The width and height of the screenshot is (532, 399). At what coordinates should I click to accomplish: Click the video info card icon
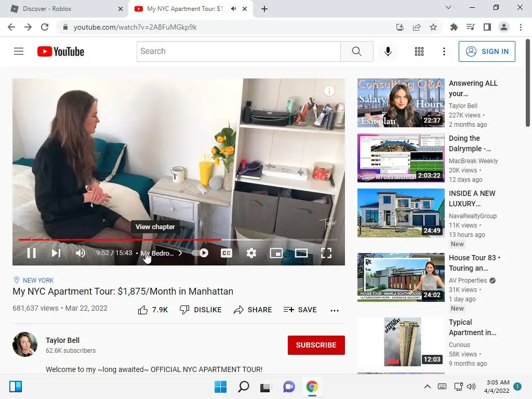click(x=329, y=91)
